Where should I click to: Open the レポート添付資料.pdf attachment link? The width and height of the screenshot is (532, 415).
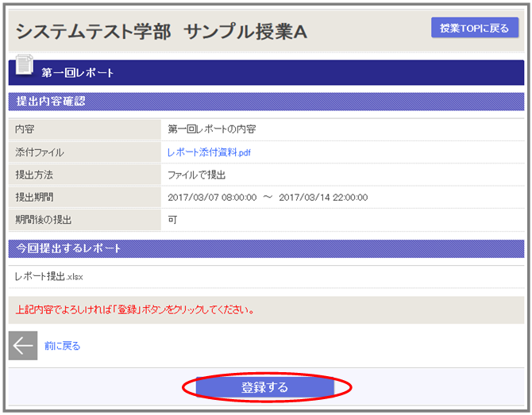click(209, 152)
